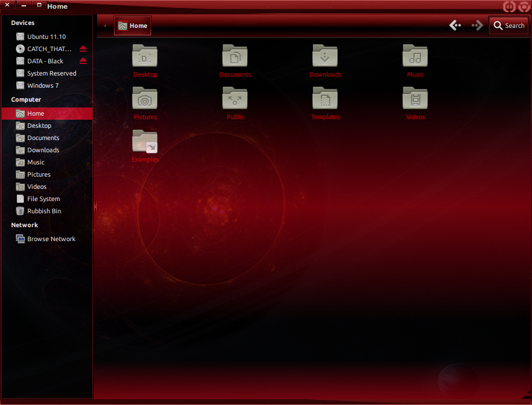The width and height of the screenshot is (532, 405).
Task: Click the Devices section heading
Action: 23,23
